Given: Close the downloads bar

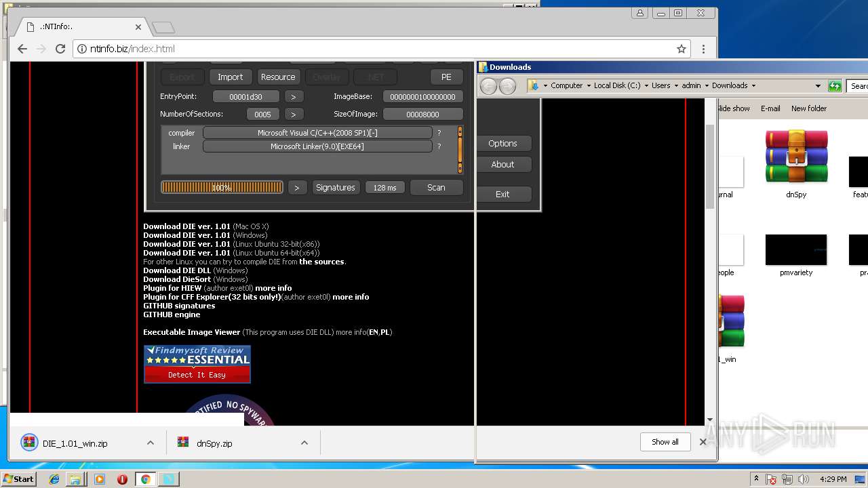Looking at the screenshot, I should coord(703,442).
